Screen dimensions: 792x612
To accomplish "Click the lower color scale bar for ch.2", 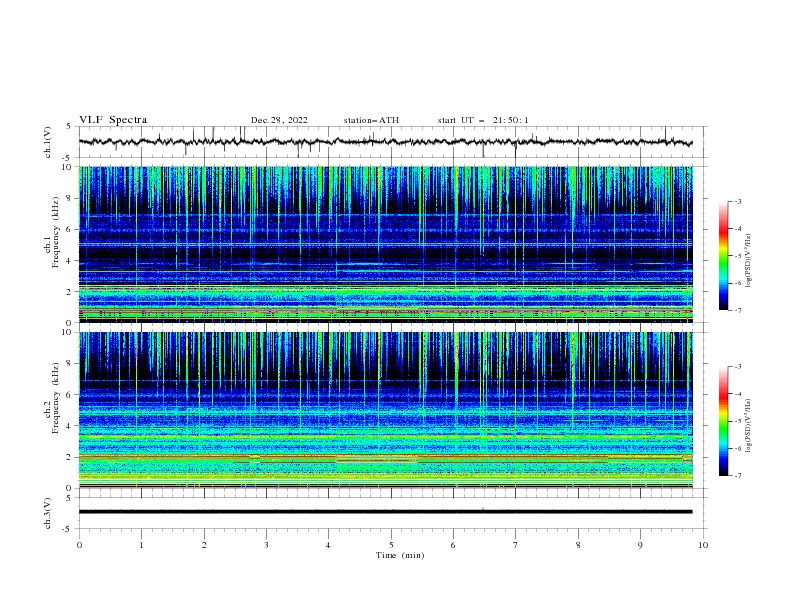I will [x=723, y=421].
